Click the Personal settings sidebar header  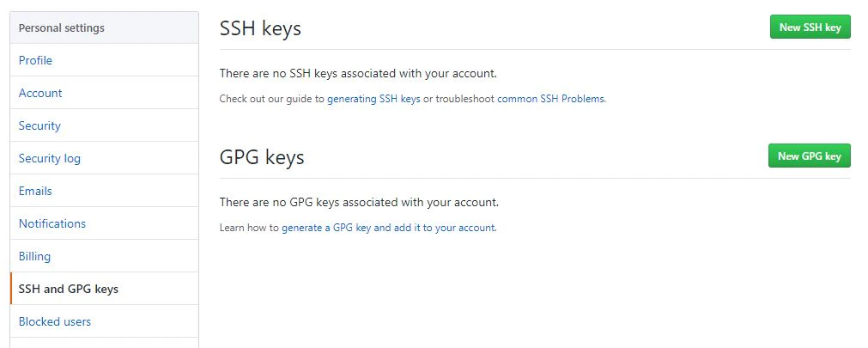coord(104,27)
